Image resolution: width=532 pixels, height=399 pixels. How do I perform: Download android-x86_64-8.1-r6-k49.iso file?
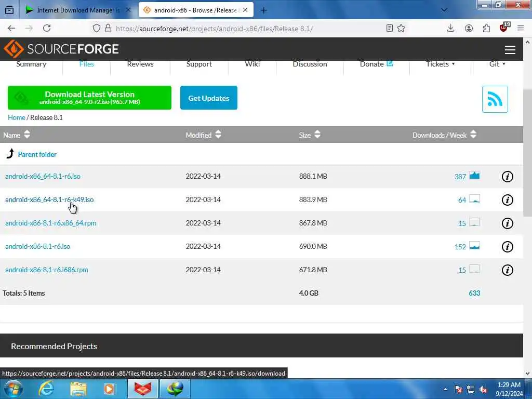tap(49, 200)
